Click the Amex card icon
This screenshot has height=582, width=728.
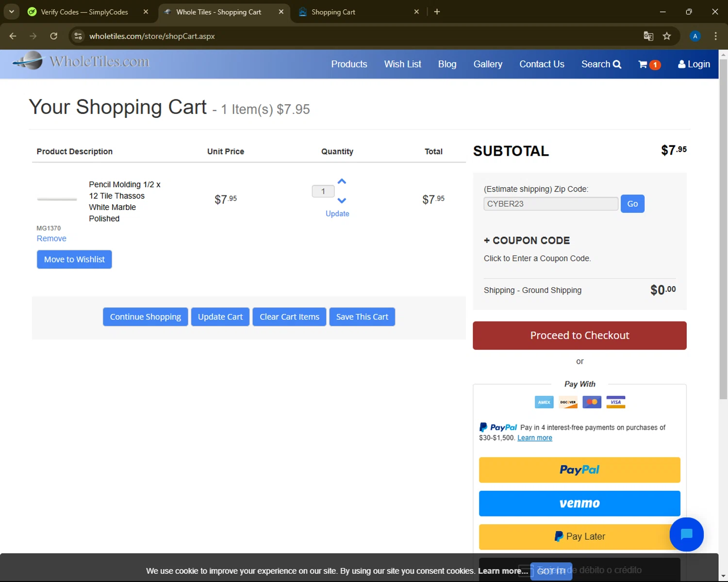[544, 402]
